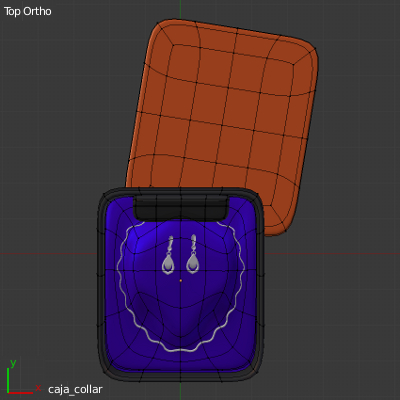
Task: Click the green vertical Y axis grid line
Action: point(180,7)
